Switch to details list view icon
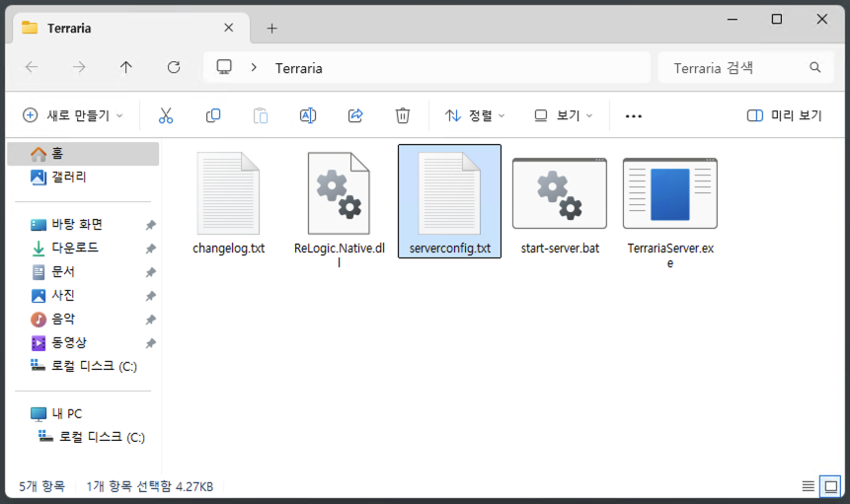This screenshot has height=504, width=850. [x=809, y=486]
